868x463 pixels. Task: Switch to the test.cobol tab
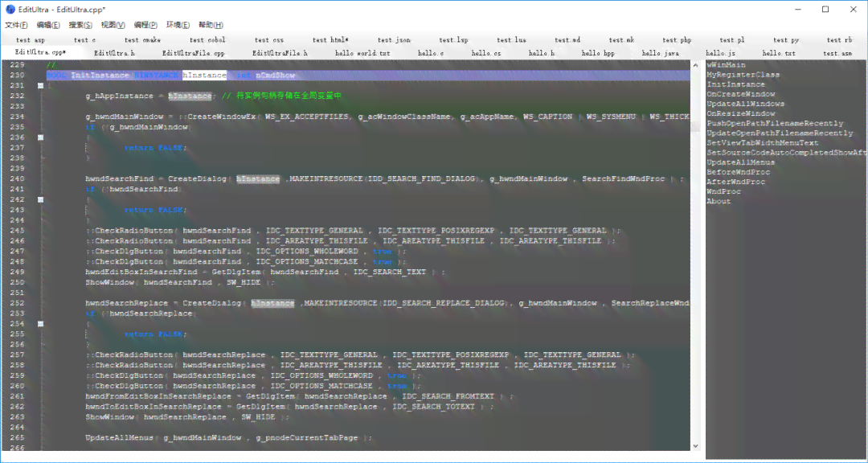207,40
